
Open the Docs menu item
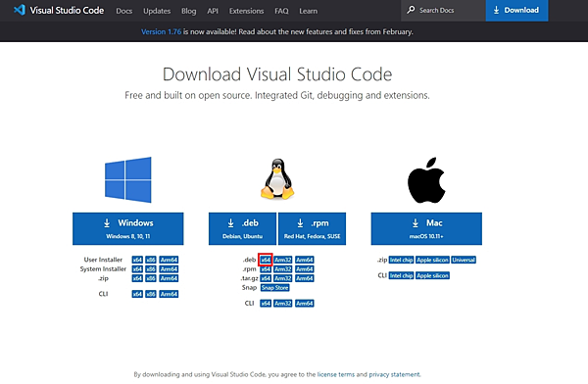click(123, 11)
